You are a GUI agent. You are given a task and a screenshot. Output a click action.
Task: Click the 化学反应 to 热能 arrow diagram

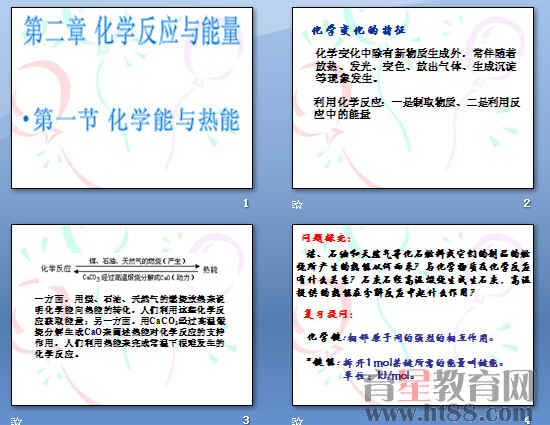(129, 269)
